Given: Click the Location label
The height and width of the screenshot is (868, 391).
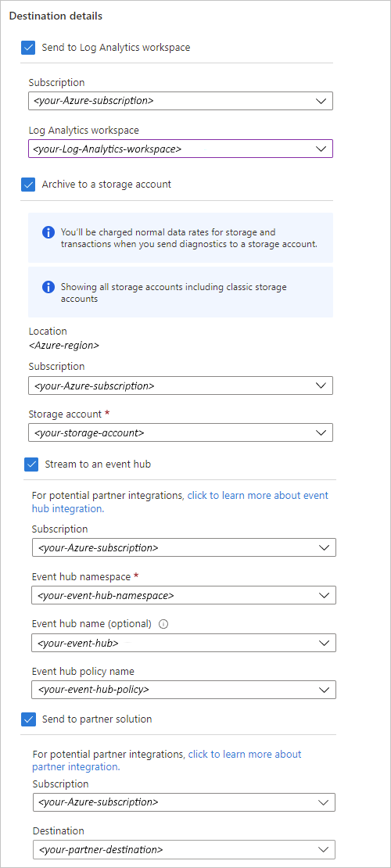Looking at the screenshot, I should [48, 331].
